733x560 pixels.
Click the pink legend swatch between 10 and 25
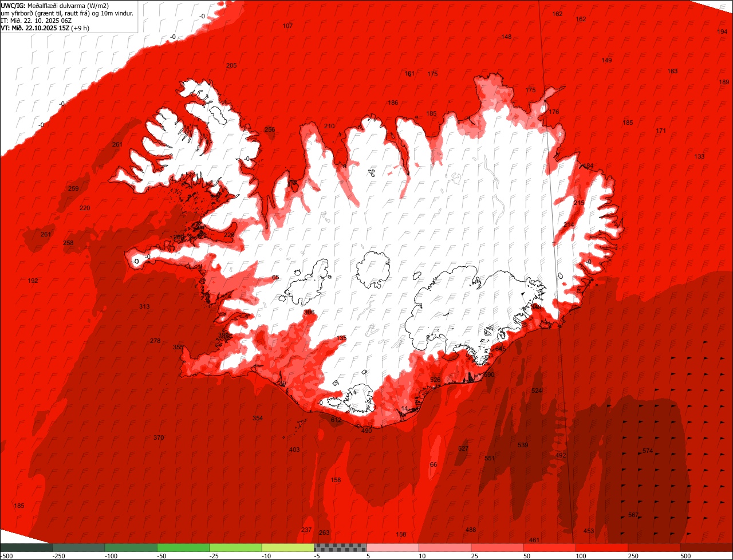click(x=445, y=547)
